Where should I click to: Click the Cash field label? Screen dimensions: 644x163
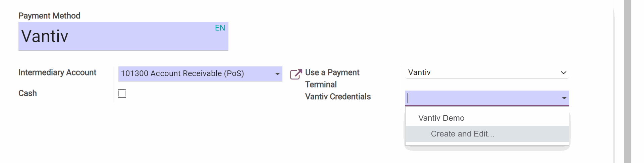28,93
